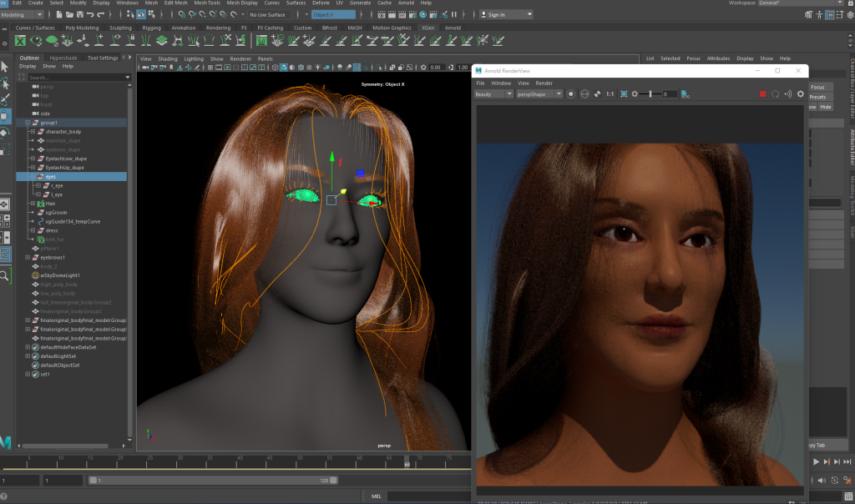
Task: Toggle the pause IPR render icon
Action: pyautogui.click(x=453, y=15)
